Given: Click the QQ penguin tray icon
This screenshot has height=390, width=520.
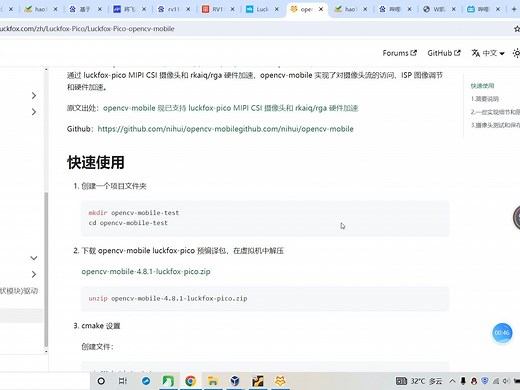Looking at the screenshot, I should 474,381.
